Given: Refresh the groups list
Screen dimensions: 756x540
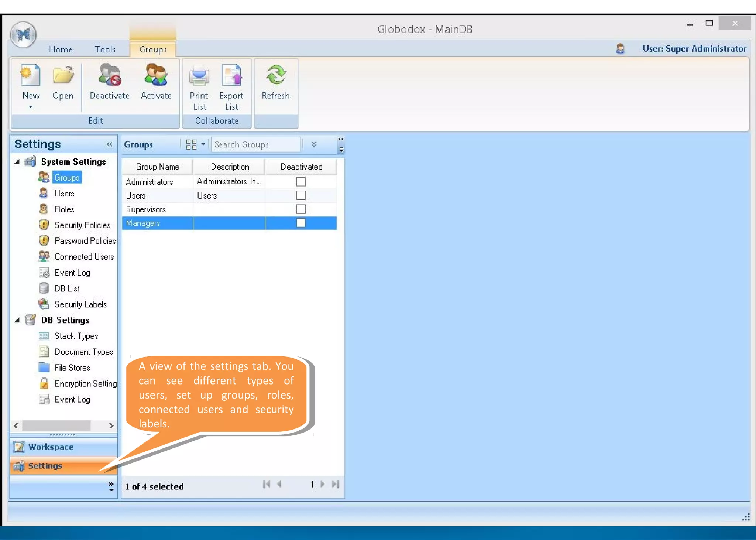Looking at the screenshot, I should (276, 75).
